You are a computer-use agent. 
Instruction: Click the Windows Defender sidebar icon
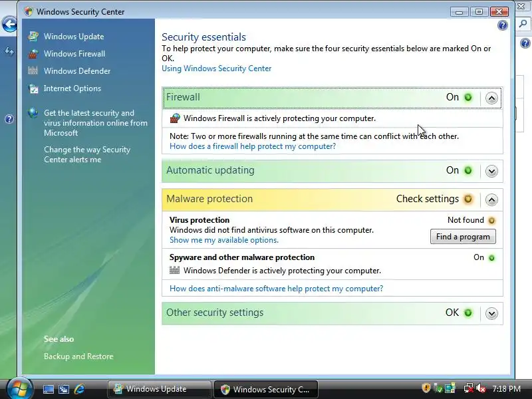(x=33, y=70)
